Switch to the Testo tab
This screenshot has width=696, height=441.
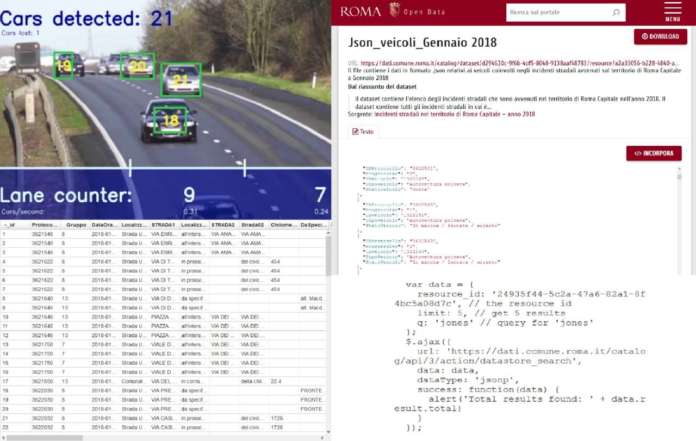pyautogui.click(x=363, y=131)
